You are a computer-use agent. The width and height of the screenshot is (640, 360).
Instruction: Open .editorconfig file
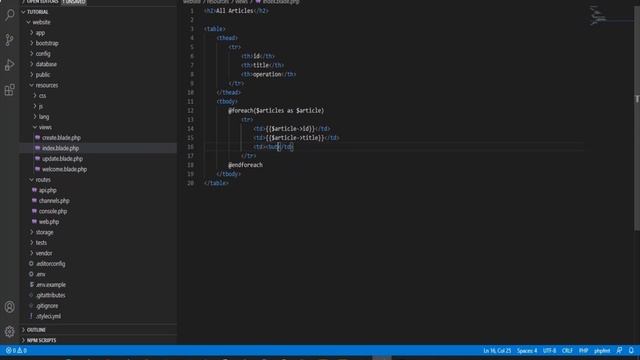[x=51, y=264]
